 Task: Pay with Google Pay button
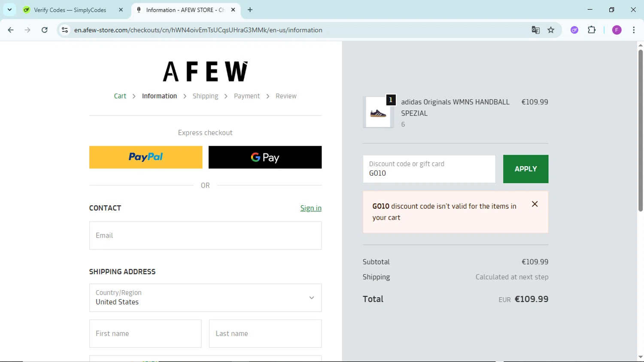[x=265, y=157]
